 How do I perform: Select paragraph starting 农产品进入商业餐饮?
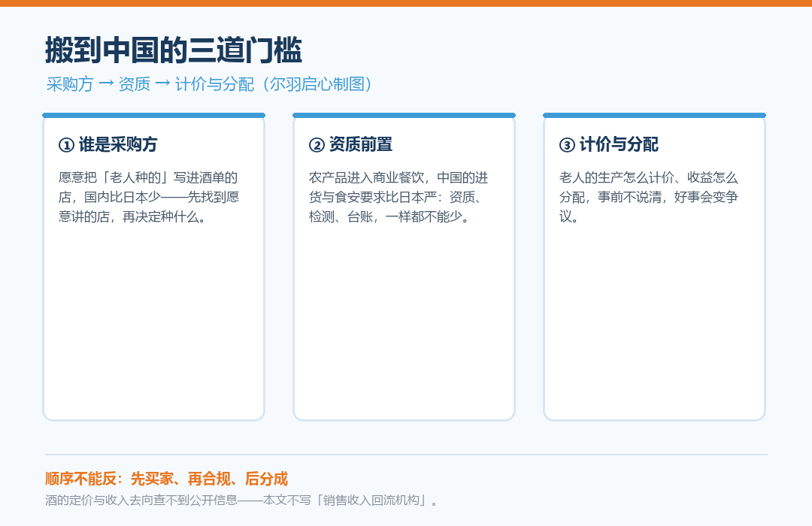(x=398, y=197)
